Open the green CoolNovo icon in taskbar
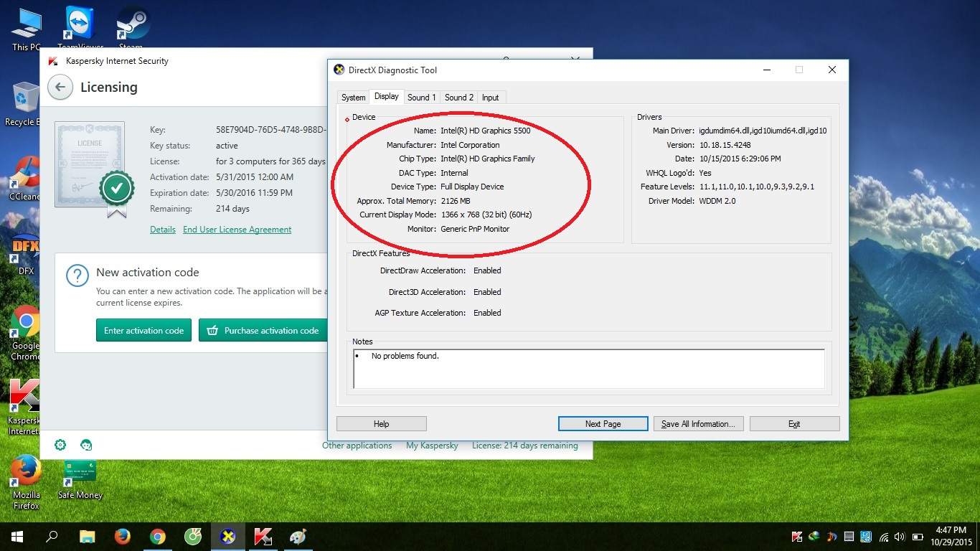Screen dimensions: 980x551 (x=193, y=537)
